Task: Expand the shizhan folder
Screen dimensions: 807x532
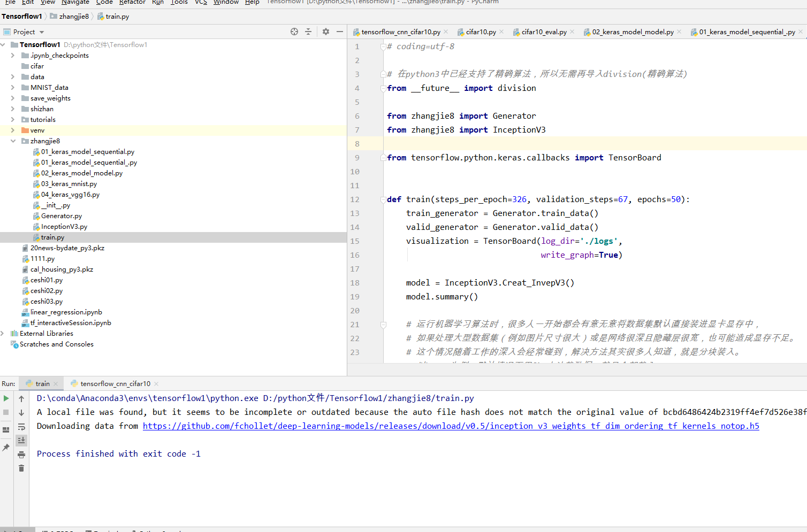Action: [x=13, y=109]
